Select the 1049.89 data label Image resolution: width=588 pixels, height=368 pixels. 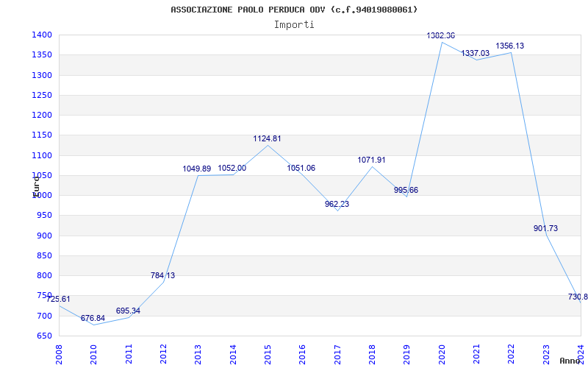coord(197,169)
